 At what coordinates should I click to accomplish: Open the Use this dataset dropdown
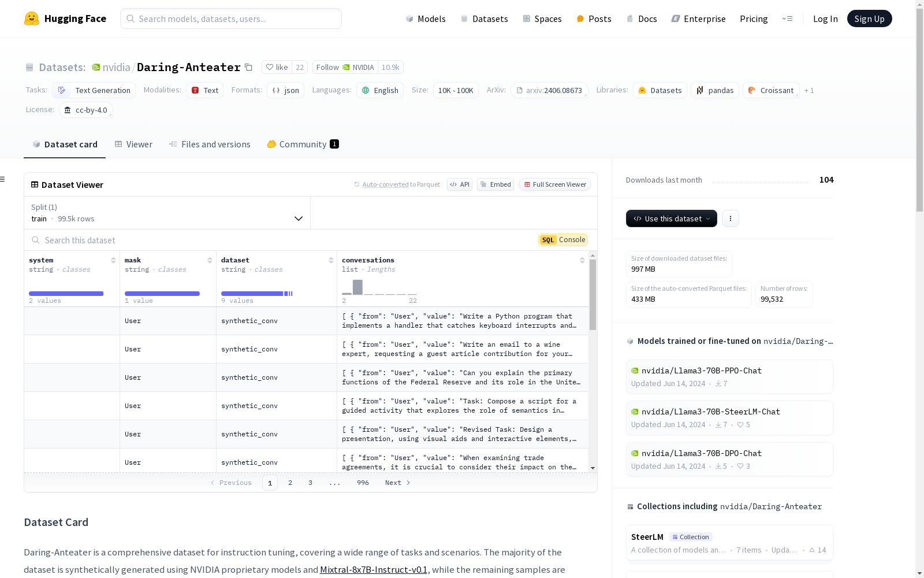[x=672, y=218]
